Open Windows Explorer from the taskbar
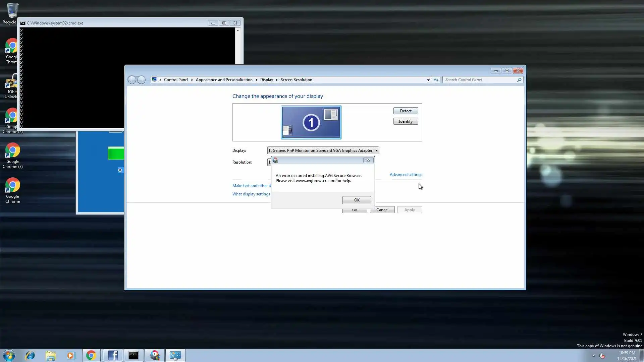Screen dimensions: 644x362 51,355
